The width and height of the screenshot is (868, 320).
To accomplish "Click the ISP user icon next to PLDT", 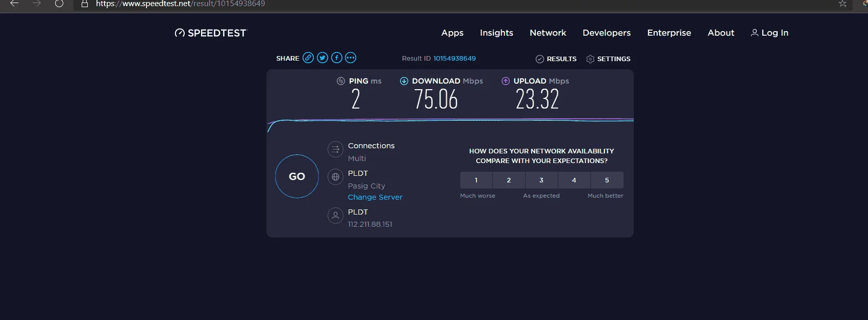I will tap(335, 216).
